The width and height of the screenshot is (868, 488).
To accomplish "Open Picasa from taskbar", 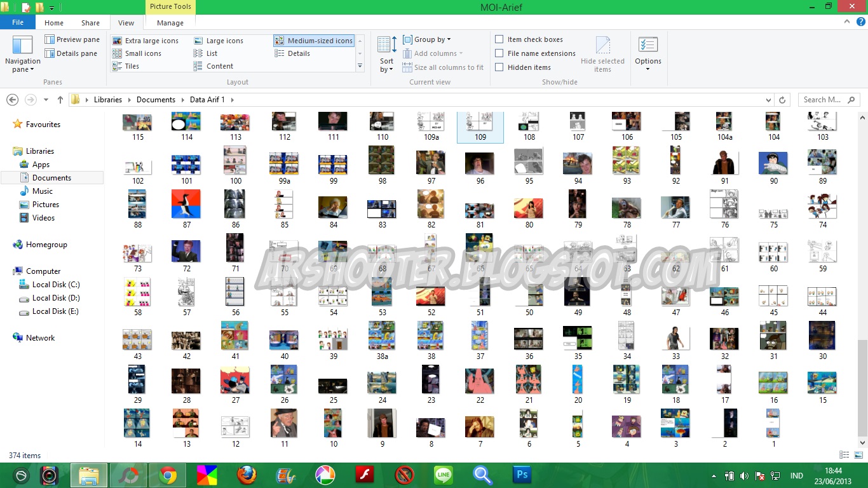I will tap(325, 475).
